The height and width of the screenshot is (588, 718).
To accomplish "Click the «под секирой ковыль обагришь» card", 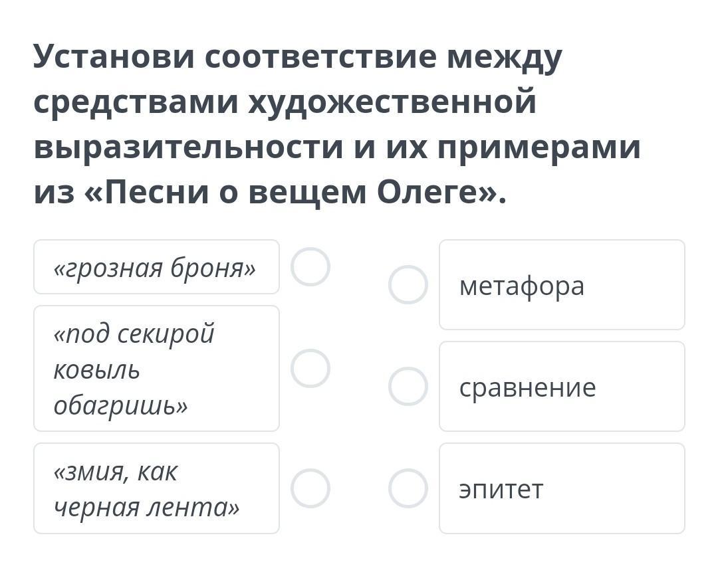I will (x=156, y=369).
